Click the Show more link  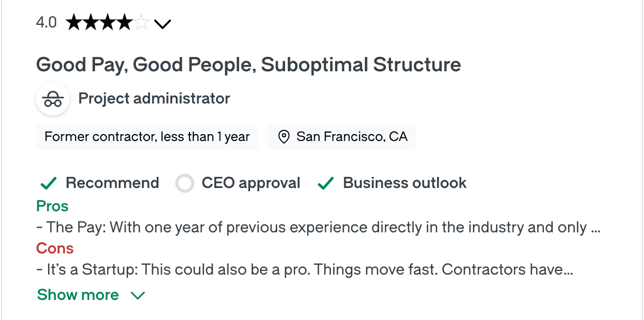pos(78,295)
